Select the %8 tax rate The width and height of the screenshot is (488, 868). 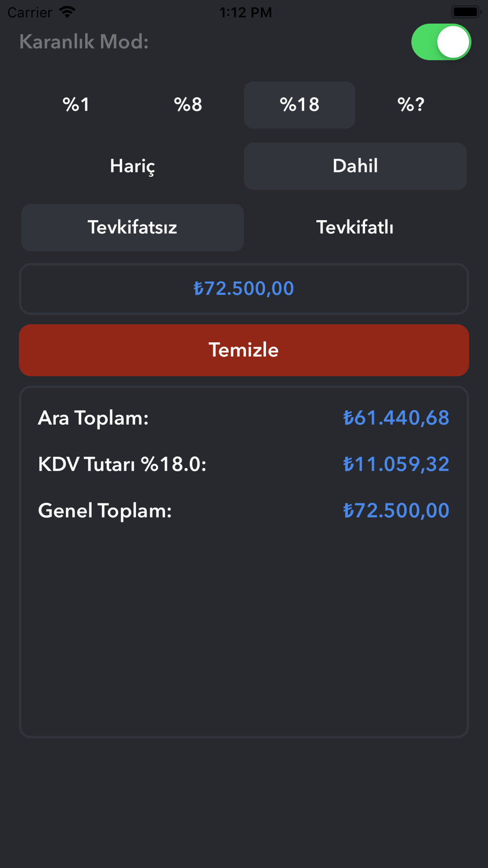(188, 105)
